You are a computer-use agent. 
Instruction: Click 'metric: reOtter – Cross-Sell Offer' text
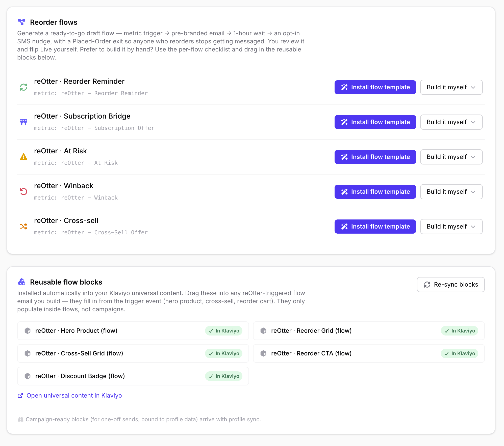click(91, 233)
